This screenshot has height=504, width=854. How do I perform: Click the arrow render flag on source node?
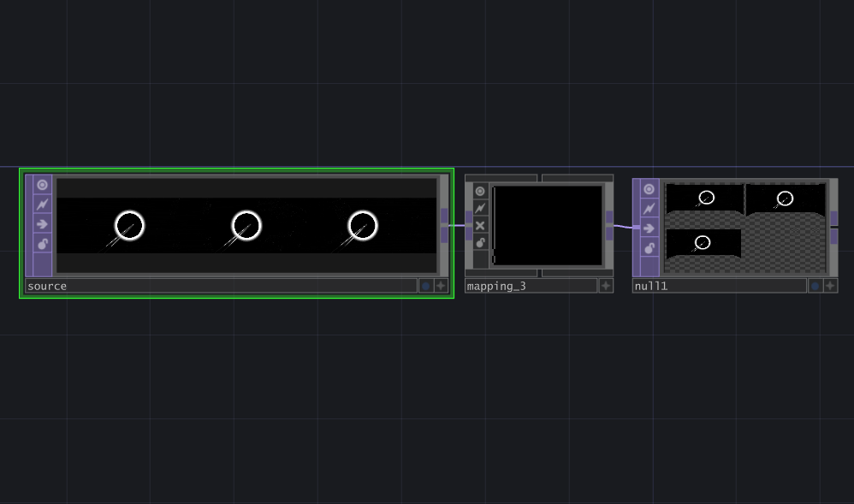[x=41, y=224]
